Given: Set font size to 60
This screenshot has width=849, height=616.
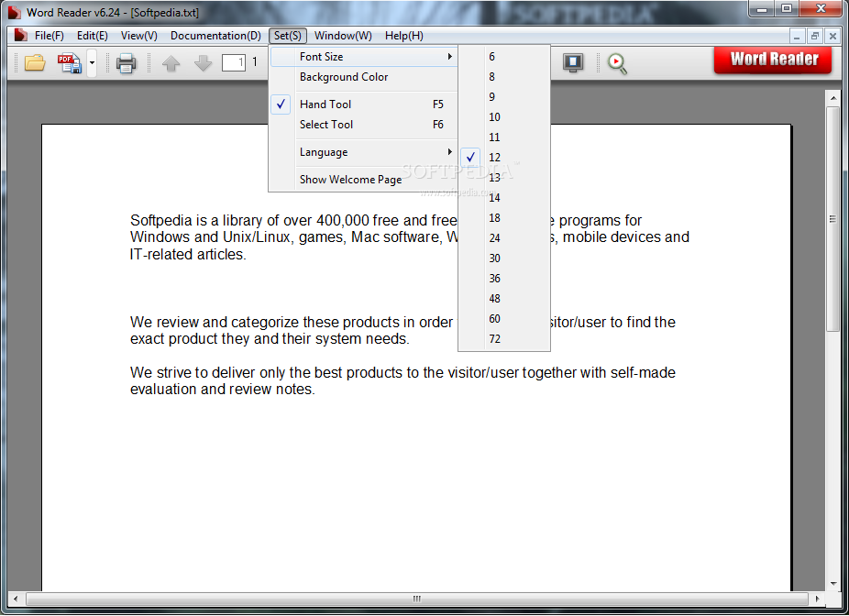Looking at the screenshot, I should click(x=504, y=319).
